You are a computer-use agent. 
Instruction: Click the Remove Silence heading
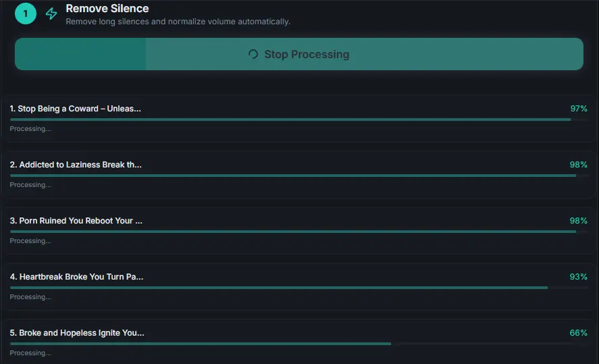[107, 8]
